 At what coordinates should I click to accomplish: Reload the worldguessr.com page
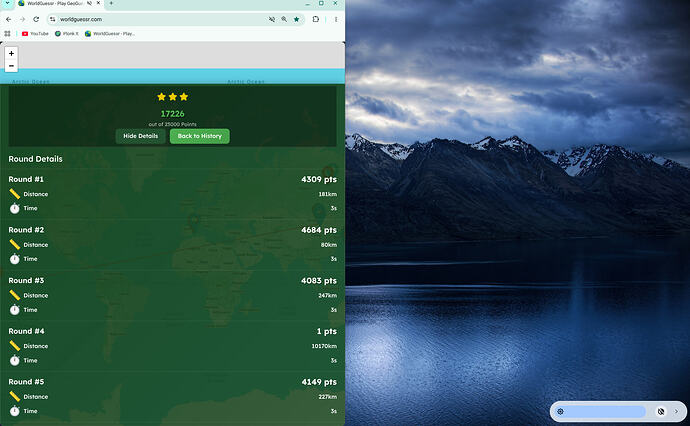coord(36,19)
